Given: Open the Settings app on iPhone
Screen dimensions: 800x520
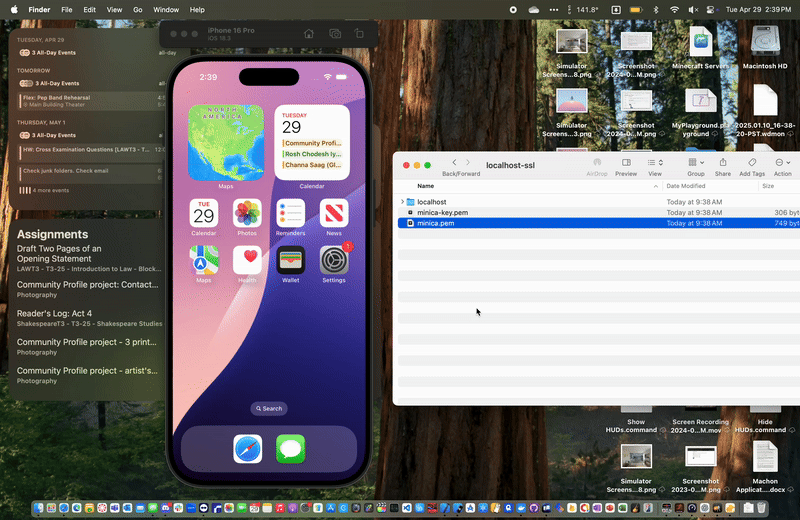Looking at the screenshot, I should click(334, 260).
